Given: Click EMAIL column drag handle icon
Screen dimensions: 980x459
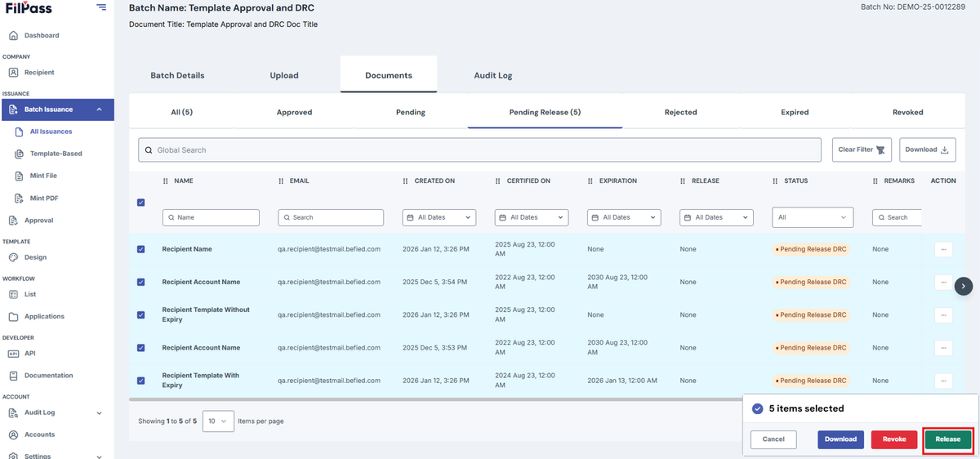Looking at the screenshot, I should [282, 180].
